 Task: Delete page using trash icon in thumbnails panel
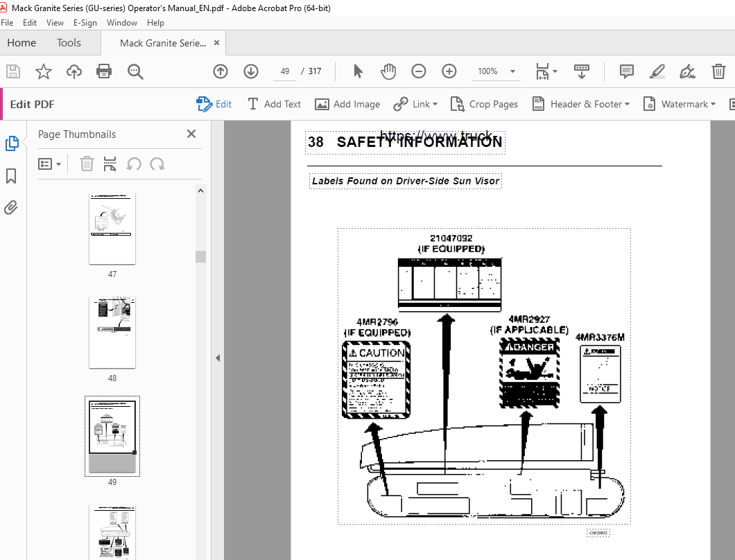86,164
